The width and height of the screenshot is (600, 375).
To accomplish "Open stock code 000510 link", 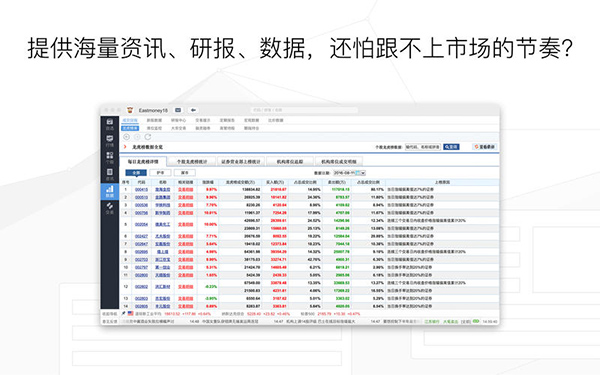I will (141, 197).
